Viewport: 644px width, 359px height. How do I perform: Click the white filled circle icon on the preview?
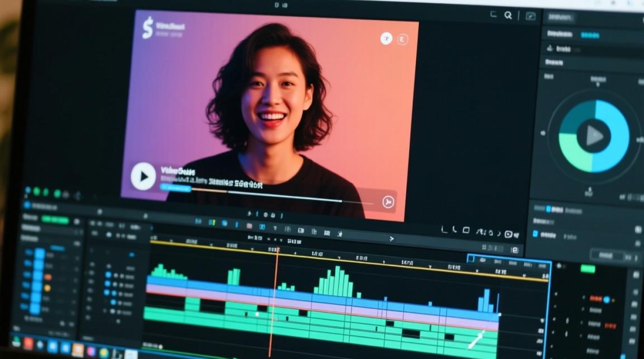coord(386,39)
